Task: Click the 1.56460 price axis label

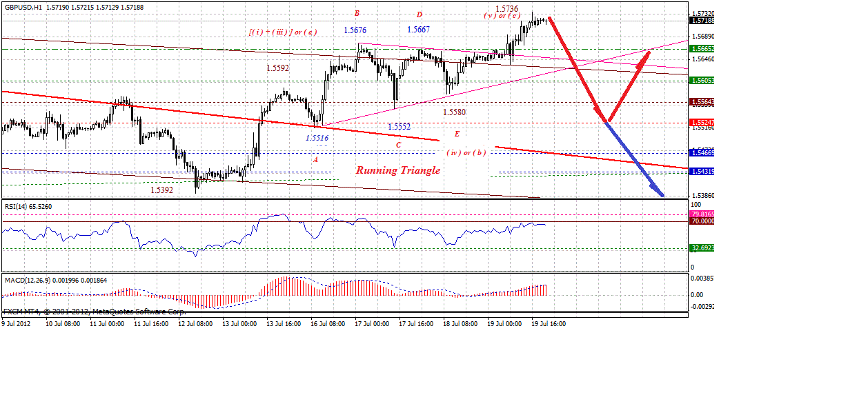Action: tap(702, 59)
